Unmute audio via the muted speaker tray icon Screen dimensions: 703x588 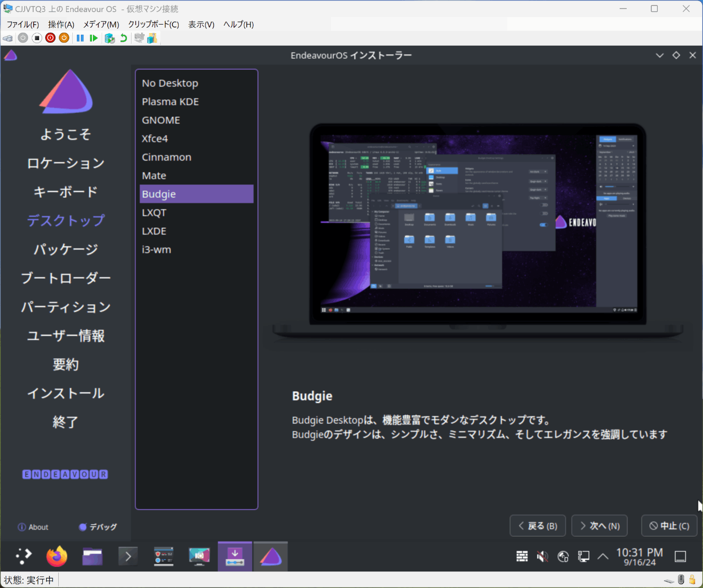pyautogui.click(x=542, y=556)
